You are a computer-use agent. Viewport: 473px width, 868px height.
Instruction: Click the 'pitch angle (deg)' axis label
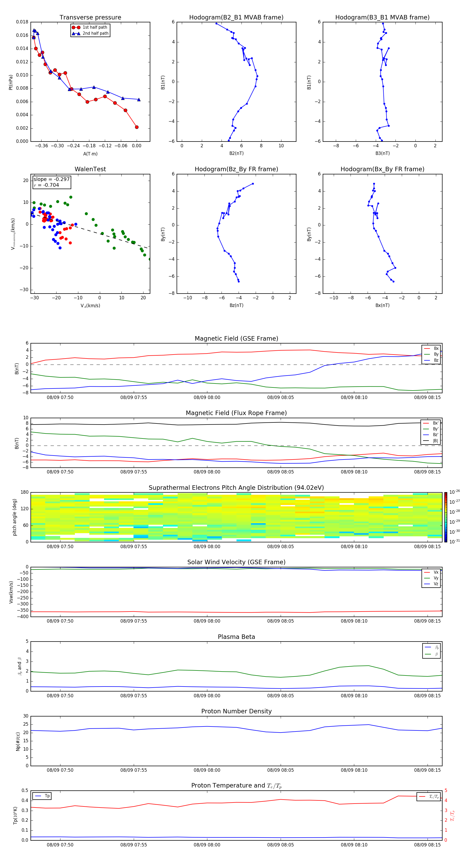(x=14, y=517)
